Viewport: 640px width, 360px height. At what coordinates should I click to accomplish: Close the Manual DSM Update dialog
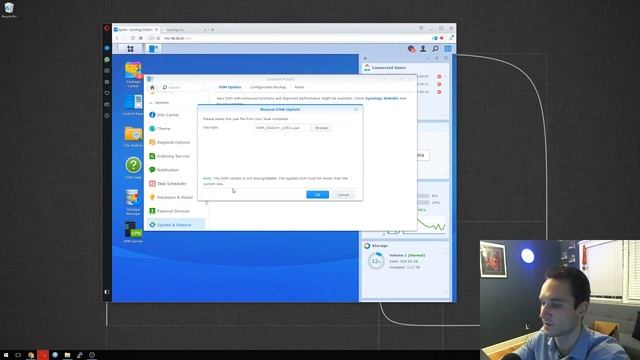pyautogui.click(x=356, y=109)
